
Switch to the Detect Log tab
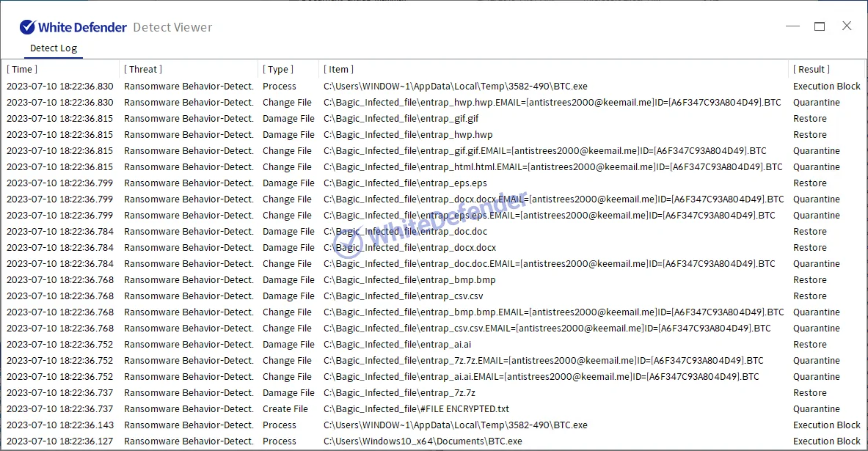click(53, 48)
